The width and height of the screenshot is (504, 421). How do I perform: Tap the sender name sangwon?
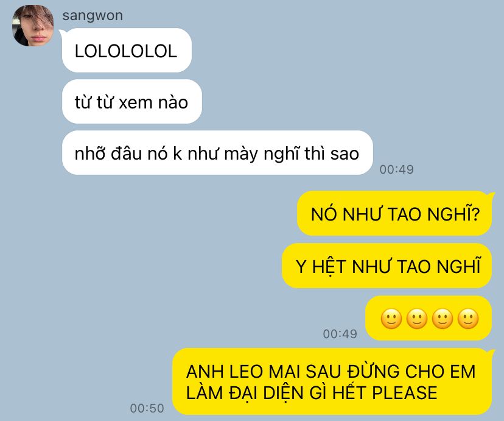click(x=93, y=15)
